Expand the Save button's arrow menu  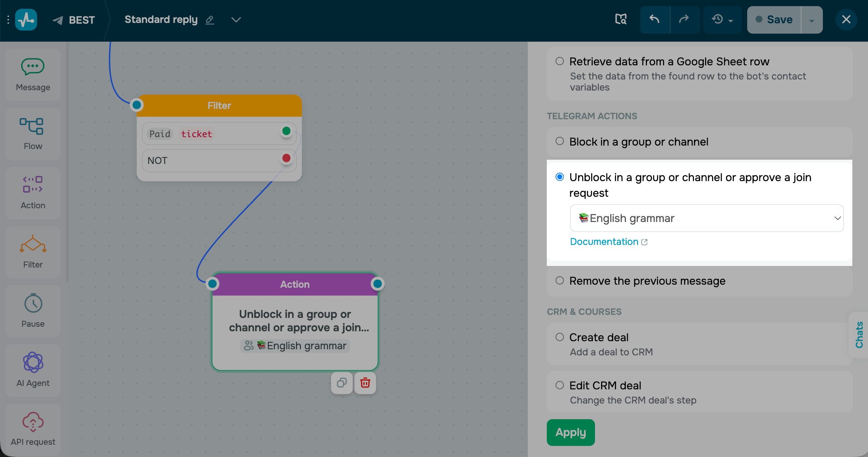pos(812,20)
